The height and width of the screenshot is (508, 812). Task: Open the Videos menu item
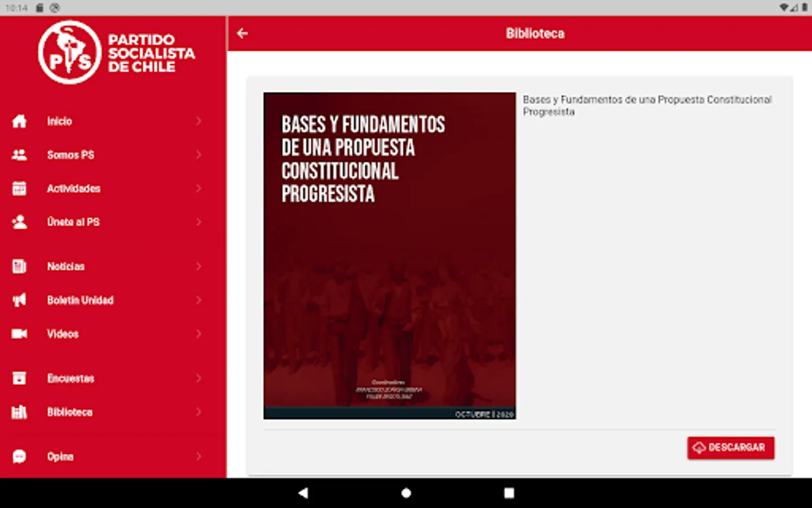click(x=113, y=334)
